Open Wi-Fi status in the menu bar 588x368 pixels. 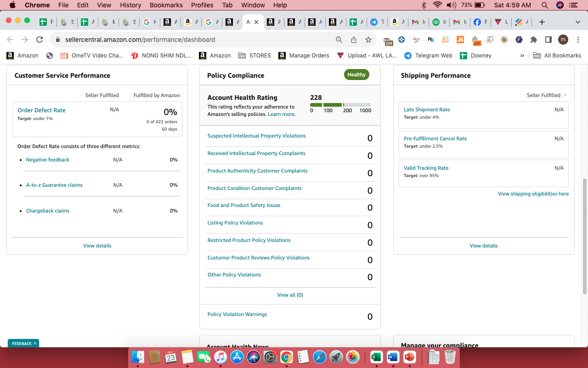[x=437, y=5]
